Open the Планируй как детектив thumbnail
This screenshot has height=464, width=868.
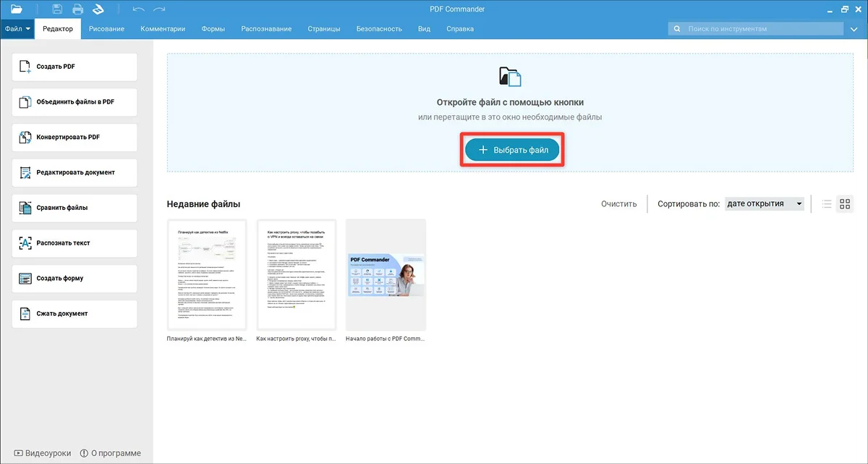click(x=207, y=275)
